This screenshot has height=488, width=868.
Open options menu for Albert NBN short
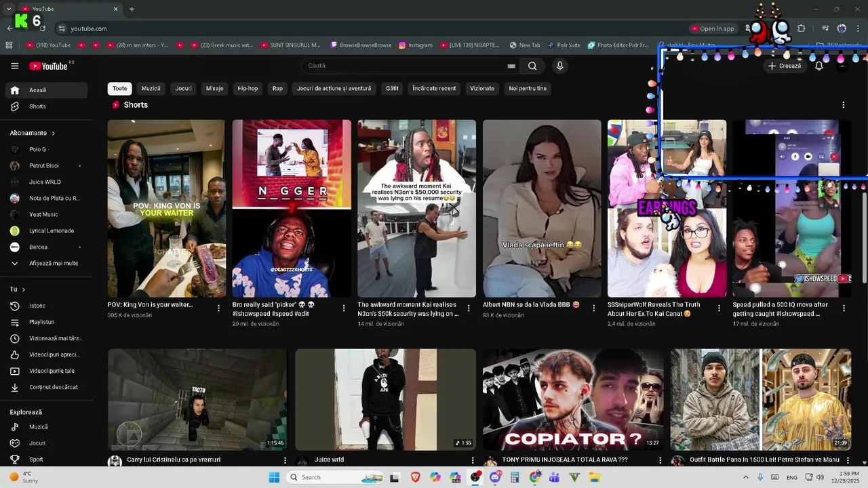[594, 308]
